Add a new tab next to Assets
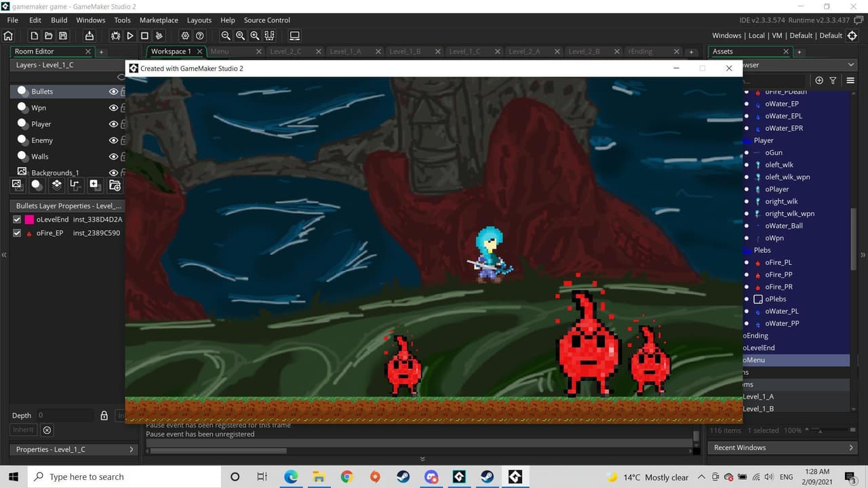Screen dimensions: 868x488 (x=799, y=52)
